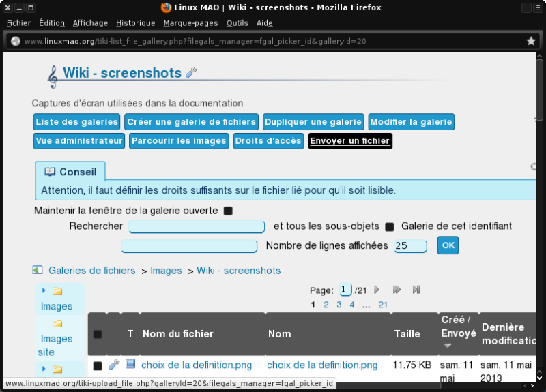Toggle Maintenir la fenêtre de la galerie ouverte checkbox

point(228,211)
